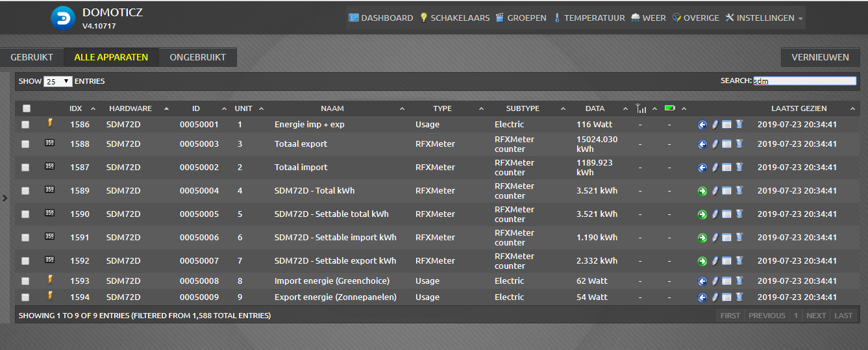
Task: Add SDM72D - Settable import kWh with green arrow
Action: point(702,238)
